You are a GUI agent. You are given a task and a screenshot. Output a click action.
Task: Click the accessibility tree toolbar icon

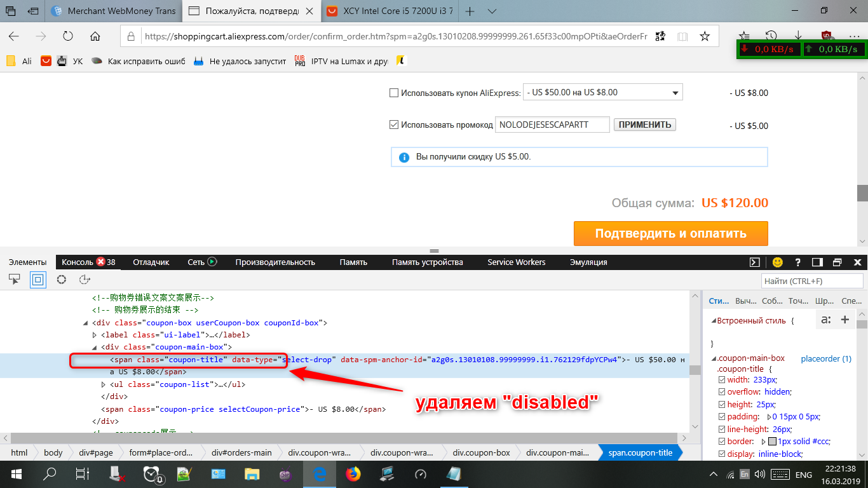tap(85, 280)
